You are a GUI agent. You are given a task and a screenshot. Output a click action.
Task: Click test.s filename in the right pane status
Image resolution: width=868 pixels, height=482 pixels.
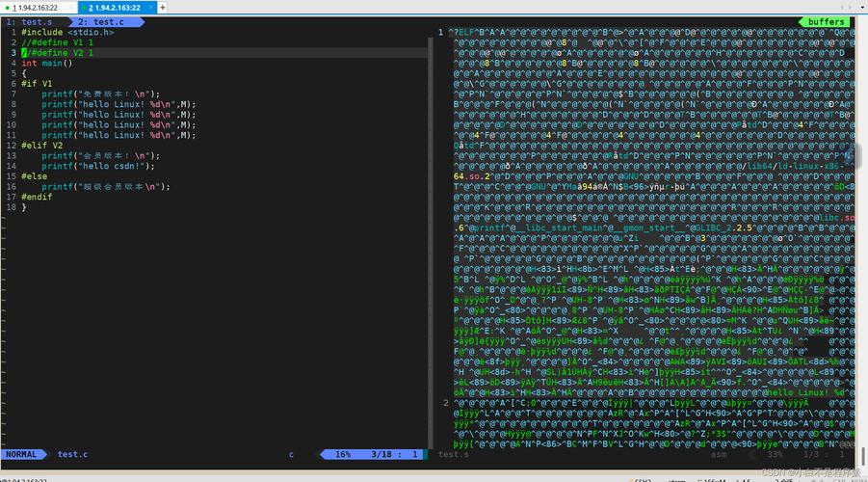coord(454,454)
